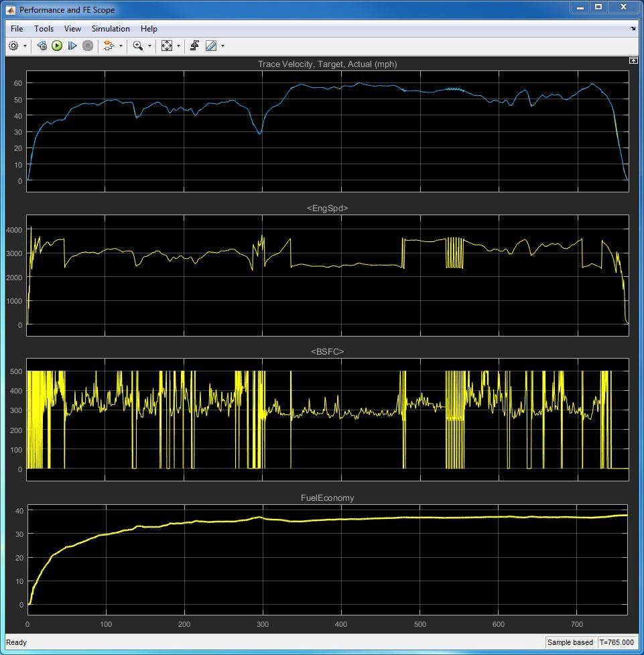Open the cursor measurements dropdown arrow
The width and height of the screenshot is (644, 655).
pos(222,46)
